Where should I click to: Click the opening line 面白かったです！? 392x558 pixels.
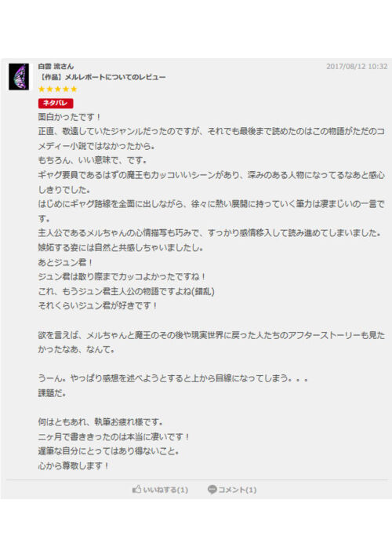click(x=70, y=117)
